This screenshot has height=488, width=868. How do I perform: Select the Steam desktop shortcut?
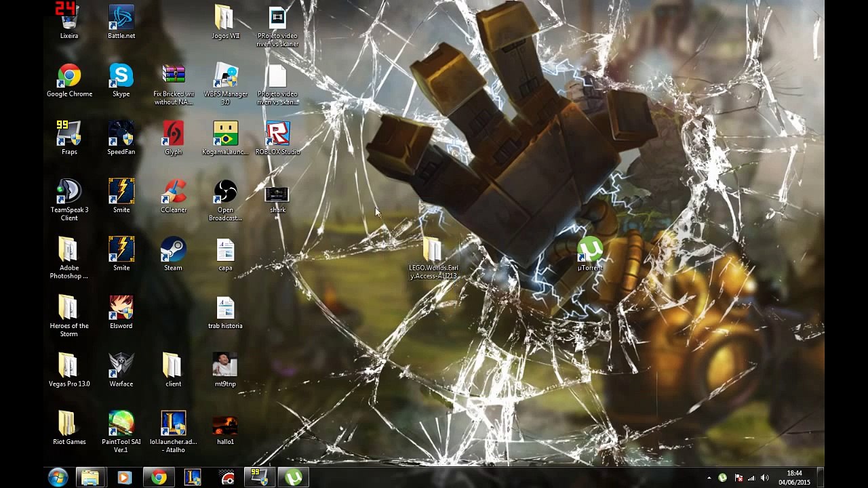pos(174,253)
